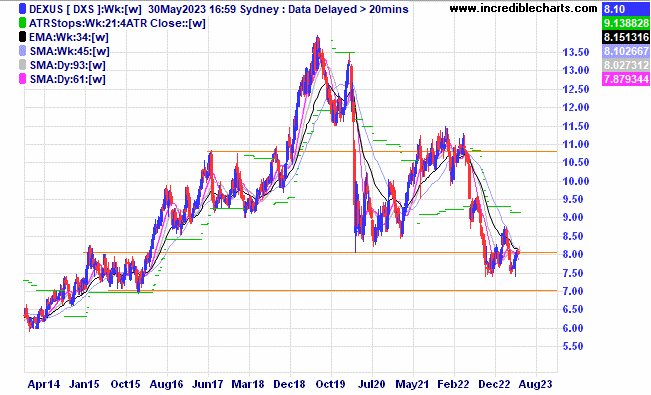Click the Feb22 date axis label

pyautogui.click(x=453, y=384)
